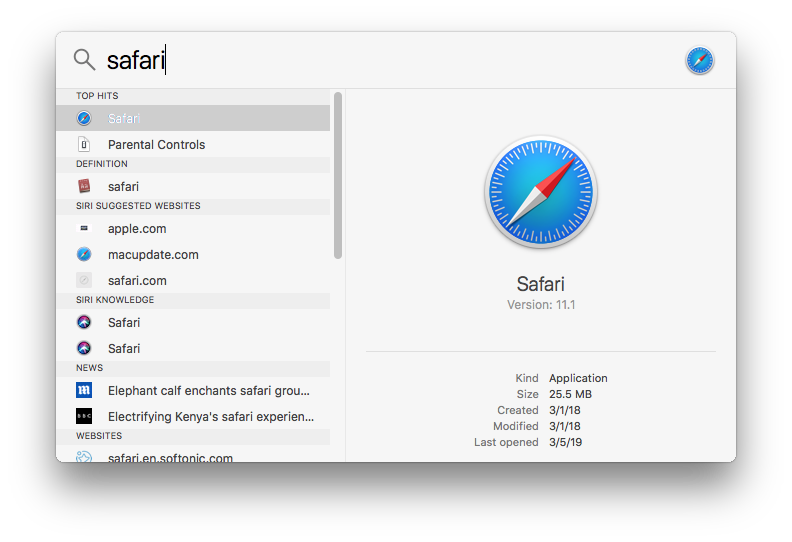Click the news icon beside Elephant calf story

point(84,391)
